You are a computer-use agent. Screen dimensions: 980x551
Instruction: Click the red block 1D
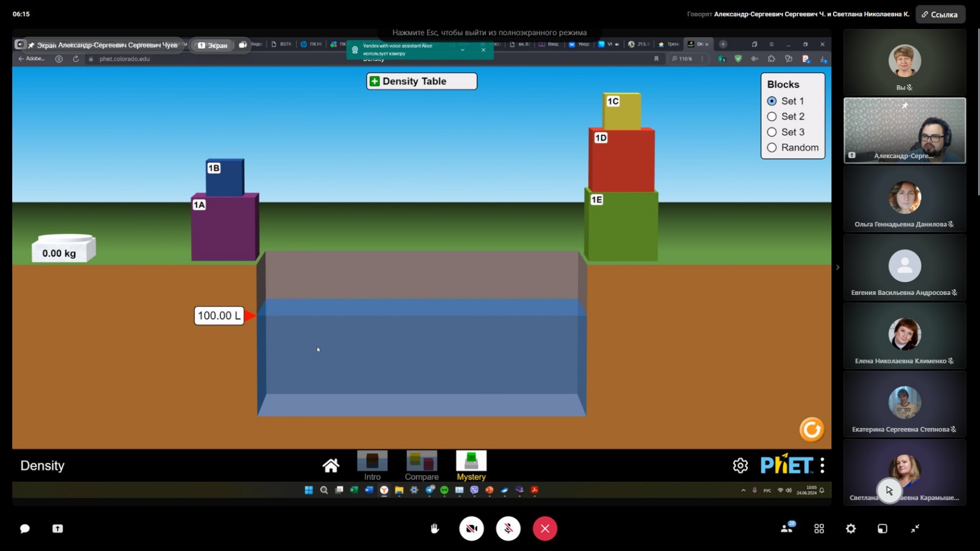622,160
